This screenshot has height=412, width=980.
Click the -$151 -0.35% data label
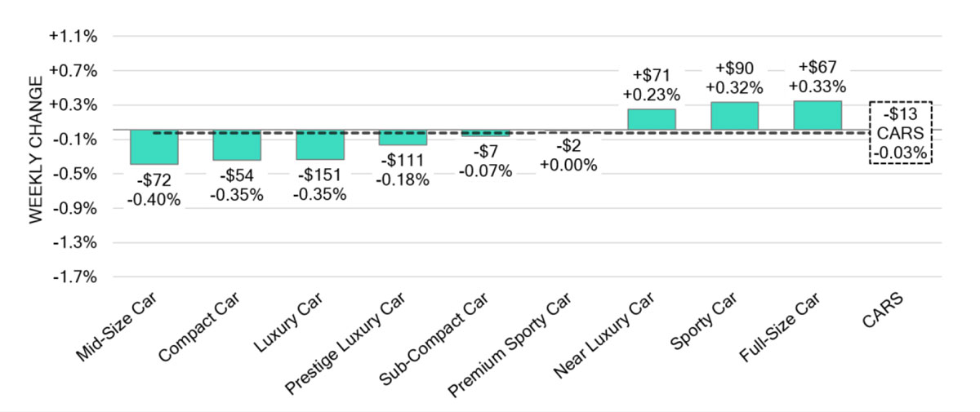tap(319, 185)
